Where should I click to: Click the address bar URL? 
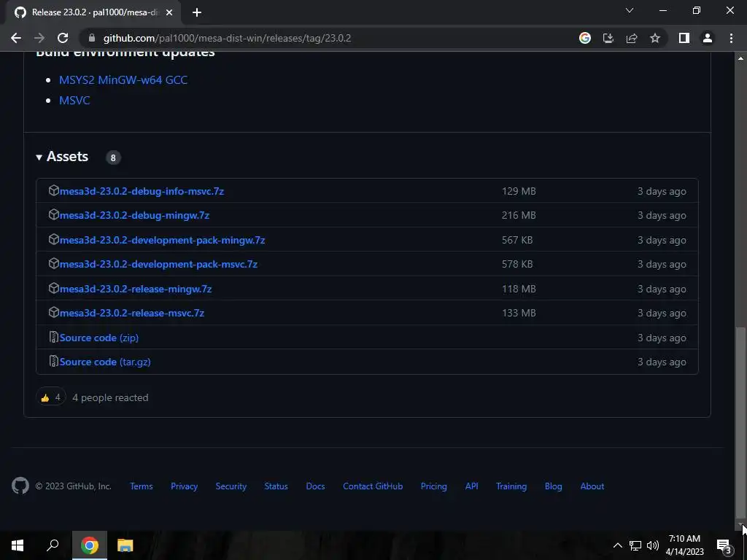click(228, 38)
